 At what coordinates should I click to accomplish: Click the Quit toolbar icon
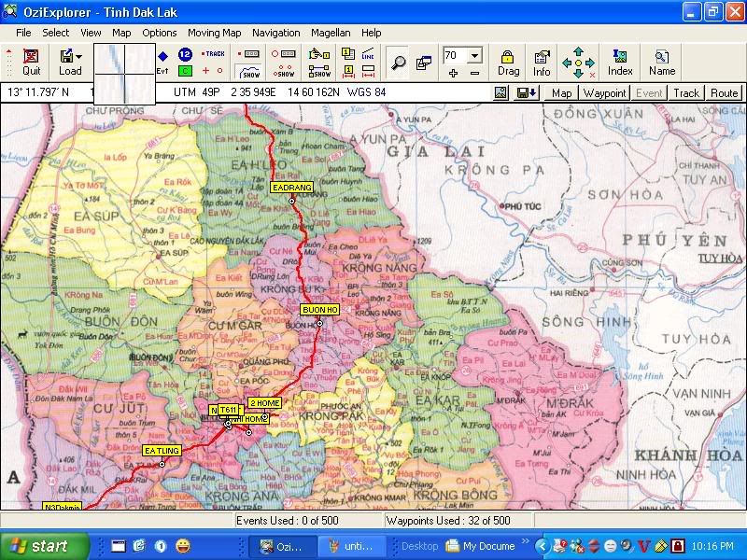(31, 62)
